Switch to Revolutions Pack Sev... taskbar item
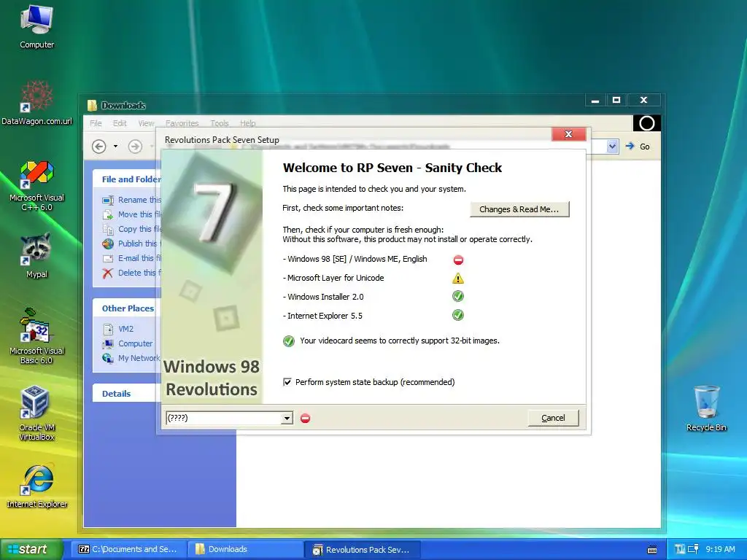747x560 pixels. pos(363,550)
